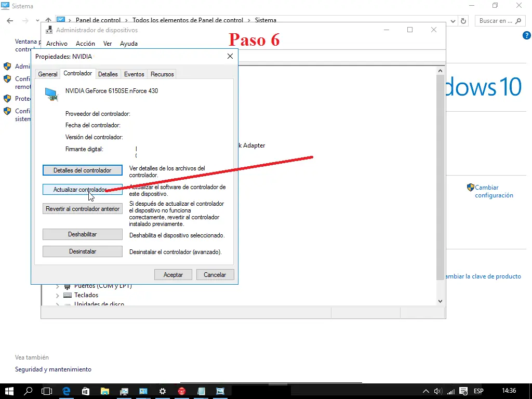Open the Settings gear on the taskbar
Image resolution: width=532 pixels, height=399 pixels.
point(163,391)
